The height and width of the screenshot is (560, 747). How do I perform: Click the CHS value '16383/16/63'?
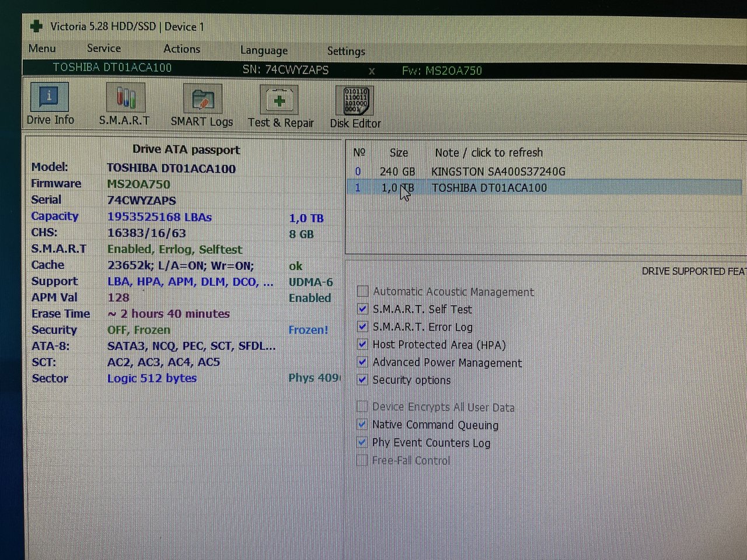click(x=146, y=233)
